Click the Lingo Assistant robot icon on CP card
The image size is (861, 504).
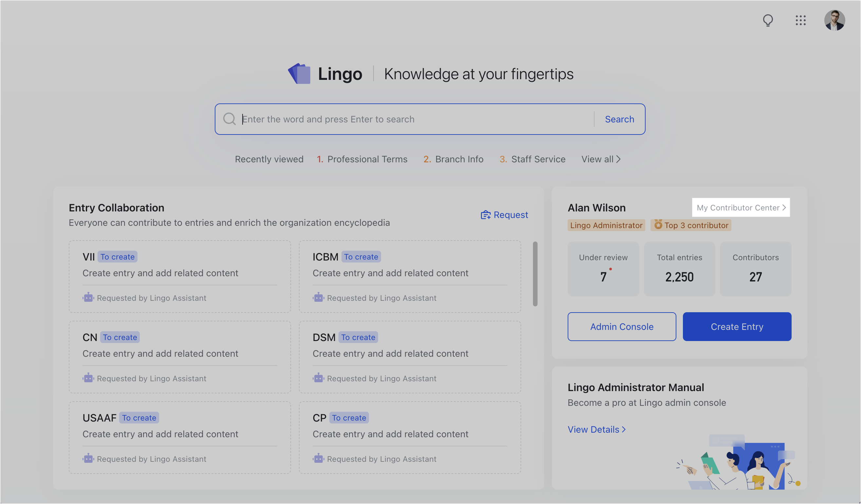pos(319,459)
